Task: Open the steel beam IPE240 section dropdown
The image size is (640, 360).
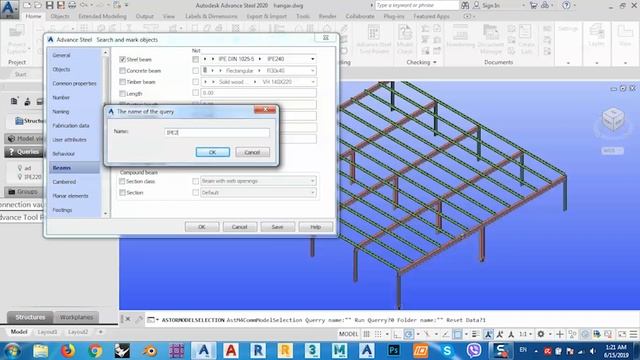Action: coord(313,59)
